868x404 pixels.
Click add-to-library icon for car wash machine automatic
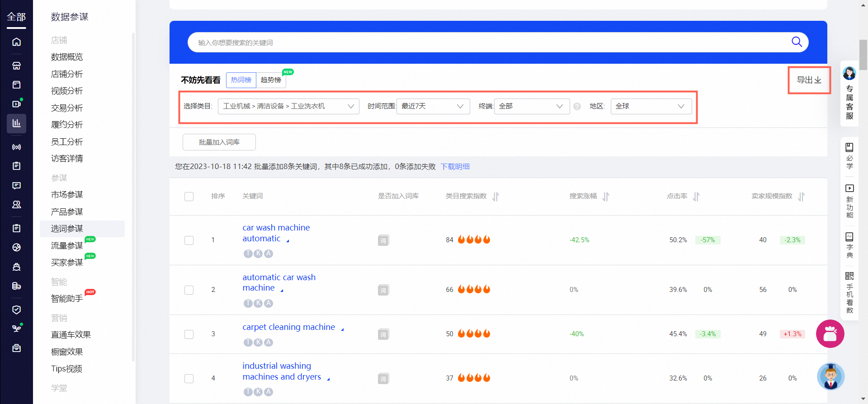(x=383, y=240)
